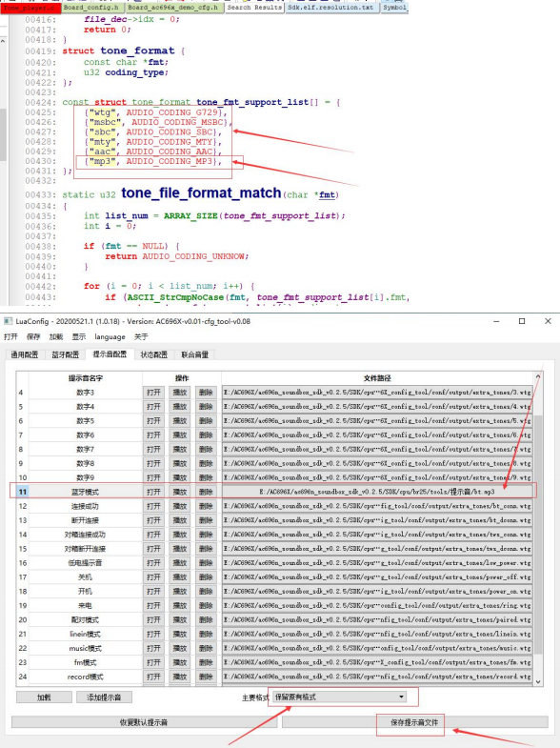Click 打开 for the 断开连接 row
Viewport: 560px width, 748px height.
click(153, 520)
